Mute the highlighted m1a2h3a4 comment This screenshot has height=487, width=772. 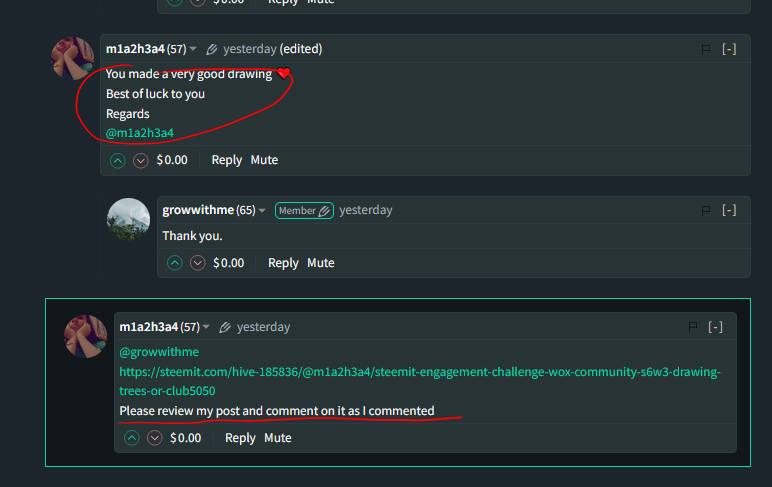(x=278, y=438)
